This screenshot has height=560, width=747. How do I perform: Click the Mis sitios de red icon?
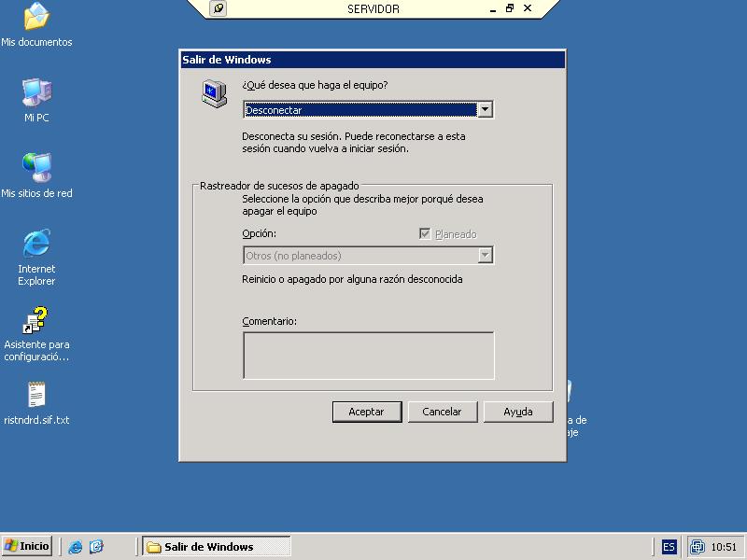(x=36, y=168)
